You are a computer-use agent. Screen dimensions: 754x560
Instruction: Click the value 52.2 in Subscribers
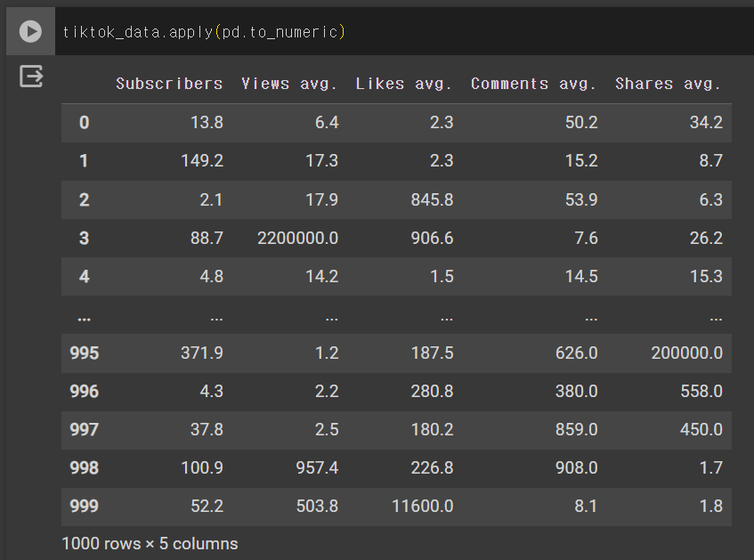207,506
